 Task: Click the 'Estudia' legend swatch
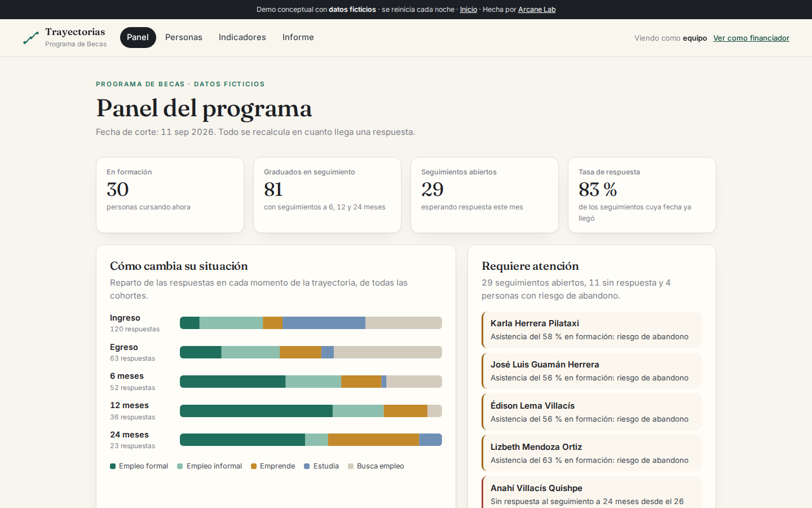point(307,466)
